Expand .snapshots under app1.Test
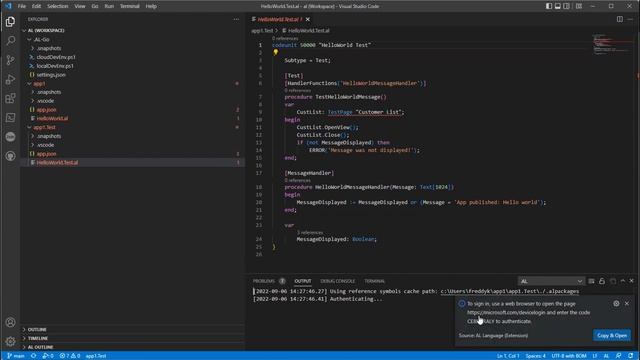640x360 pixels. coord(133,136)
